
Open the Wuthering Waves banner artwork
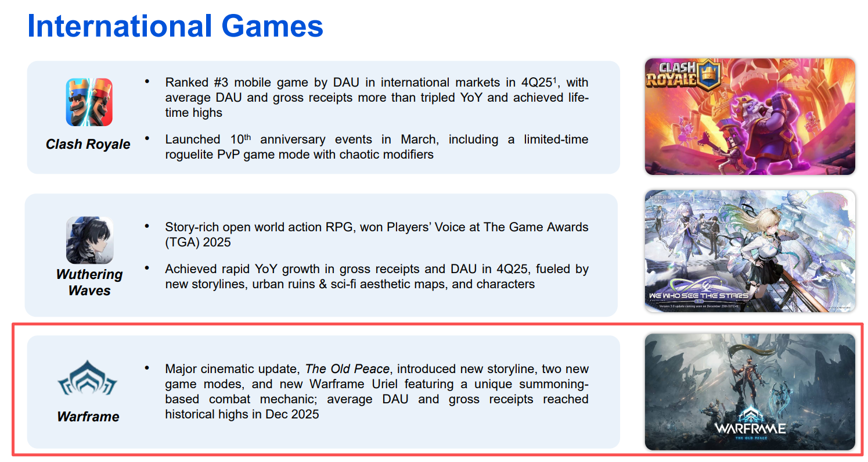[750, 251]
